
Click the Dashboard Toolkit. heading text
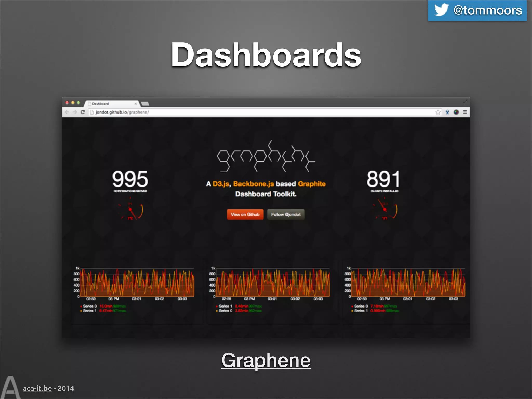266,194
